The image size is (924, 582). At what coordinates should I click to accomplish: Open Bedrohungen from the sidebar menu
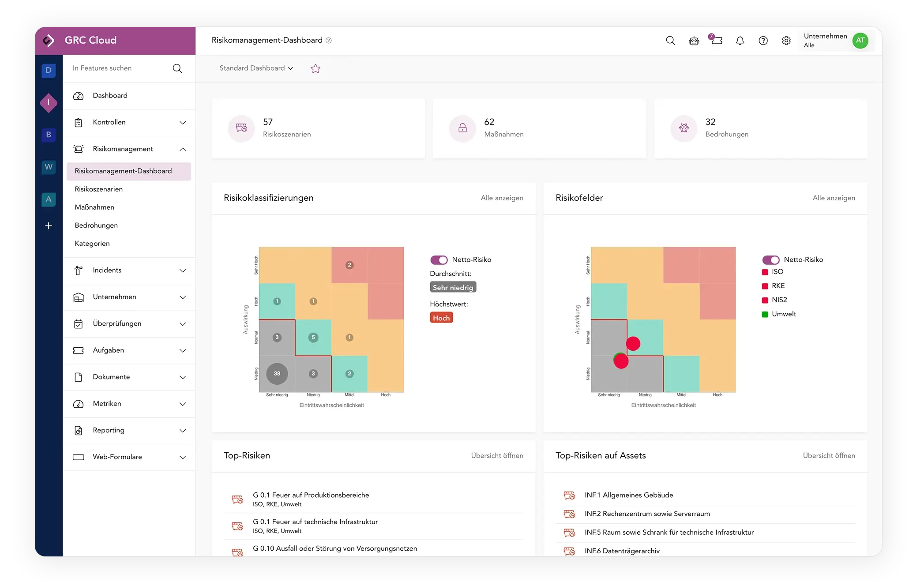(96, 225)
